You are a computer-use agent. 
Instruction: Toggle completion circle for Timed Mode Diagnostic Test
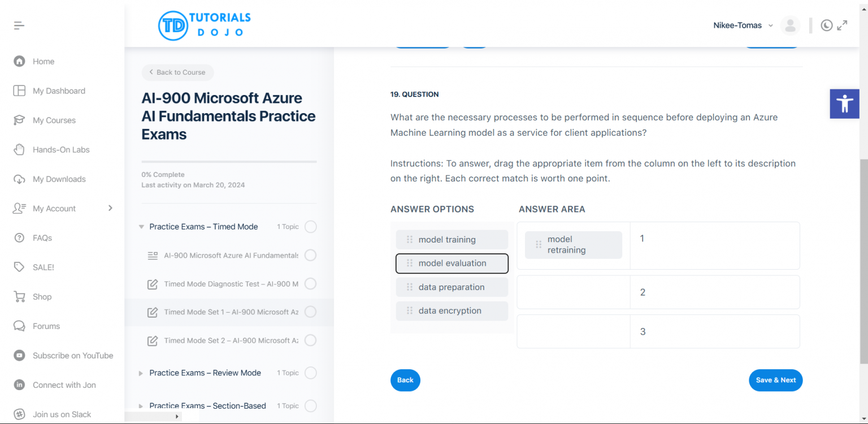coord(310,283)
